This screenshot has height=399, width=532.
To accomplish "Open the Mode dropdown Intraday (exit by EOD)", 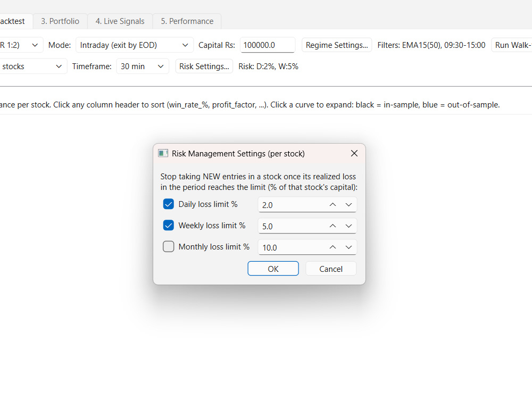I will 135,45.
